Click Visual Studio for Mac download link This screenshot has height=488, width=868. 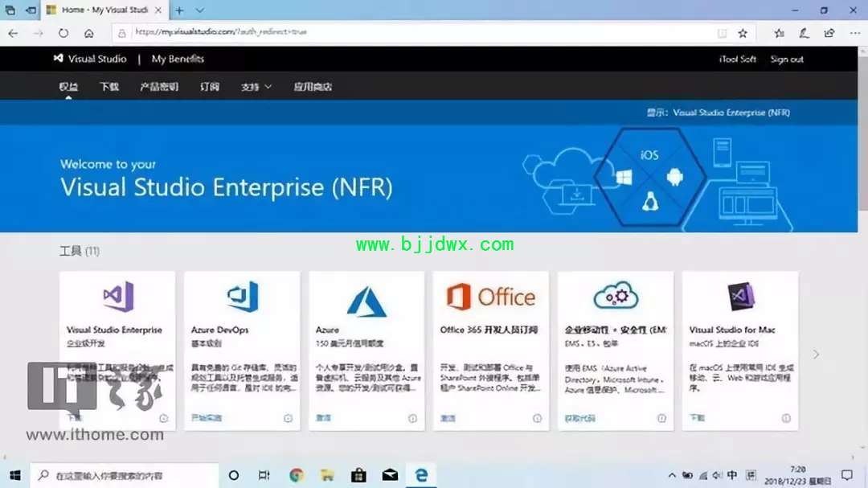click(x=698, y=417)
